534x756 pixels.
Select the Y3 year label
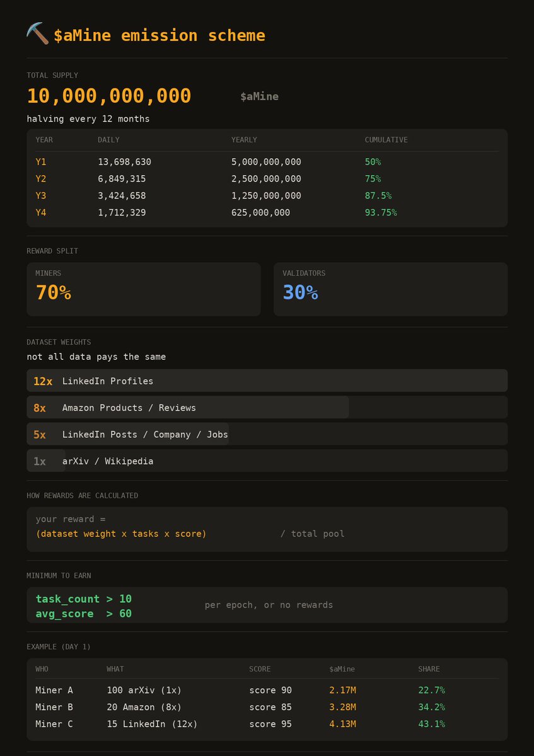[x=41, y=196]
